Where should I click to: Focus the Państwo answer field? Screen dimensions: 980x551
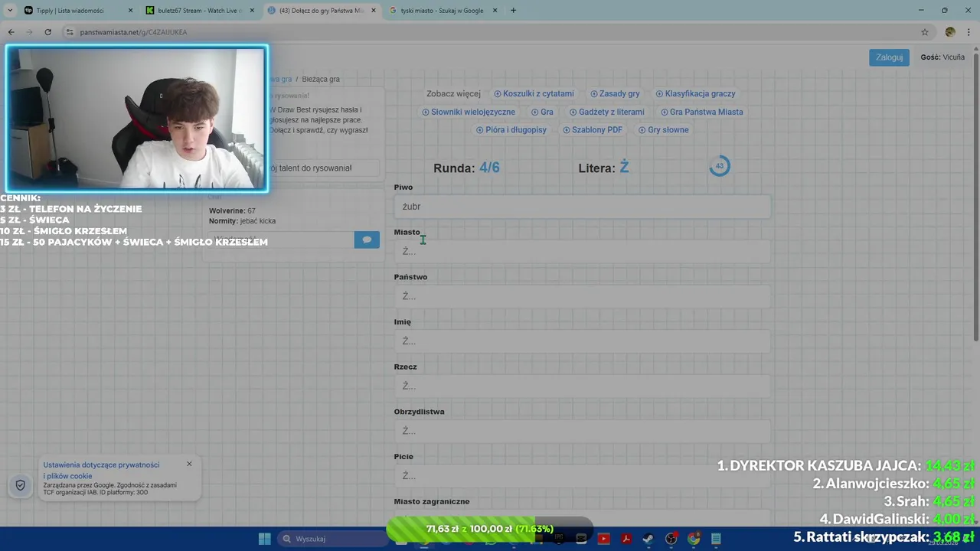tap(582, 296)
